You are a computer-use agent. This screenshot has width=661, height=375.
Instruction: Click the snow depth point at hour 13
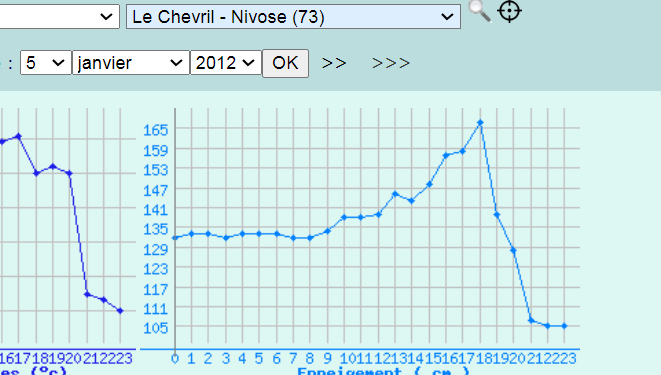point(395,194)
